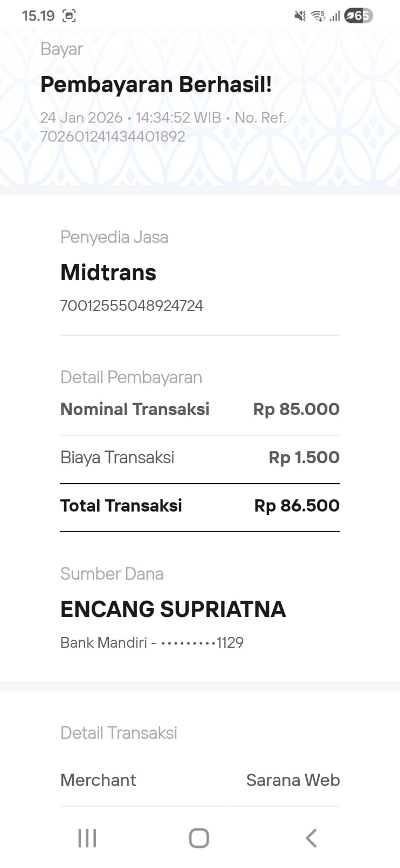Viewport: 400px width, 868px height.
Task: Tap the Total Transaksi Rp 86.500 amount
Action: pos(296,506)
